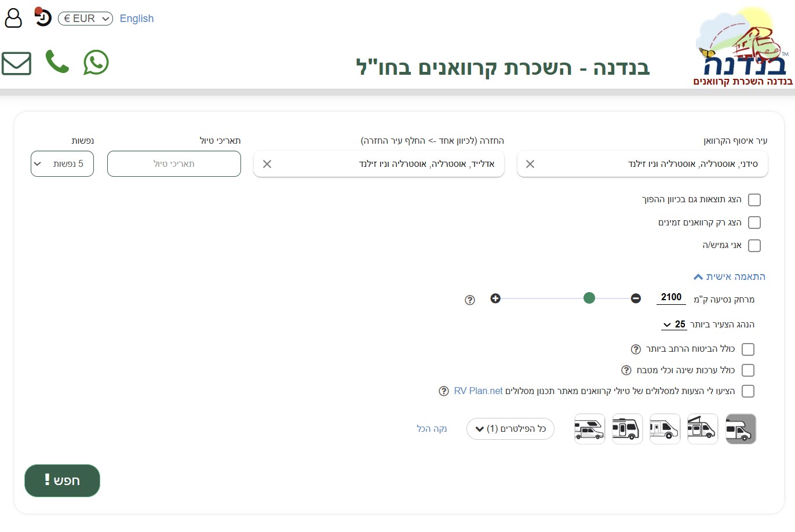The height and width of the screenshot is (532, 795).
Task: Click the green phone call icon
Action: click(57, 62)
